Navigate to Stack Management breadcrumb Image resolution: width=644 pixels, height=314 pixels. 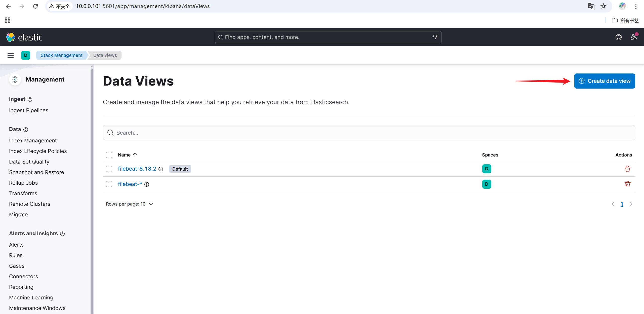click(x=61, y=55)
